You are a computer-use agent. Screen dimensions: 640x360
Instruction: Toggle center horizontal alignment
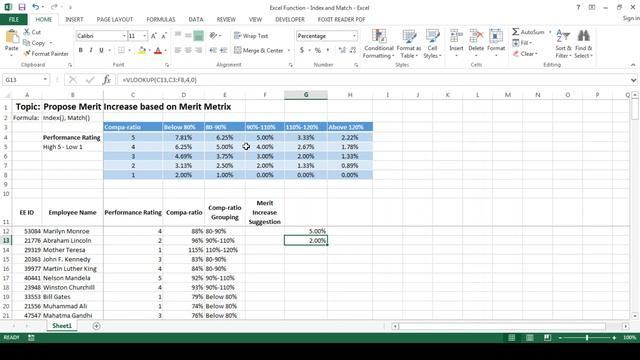(x=188, y=50)
